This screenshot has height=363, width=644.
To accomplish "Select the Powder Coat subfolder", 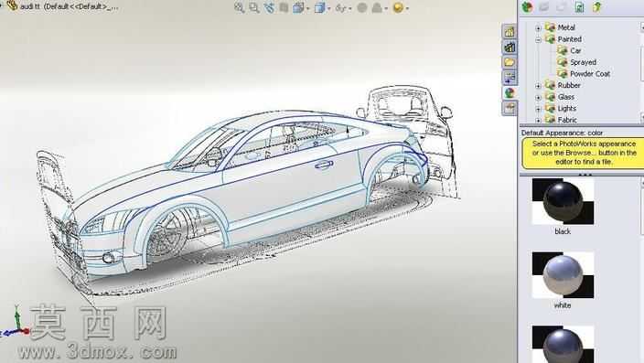I will pos(590,74).
